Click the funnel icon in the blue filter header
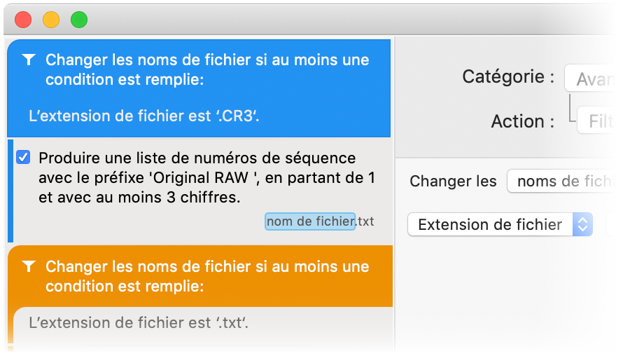This screenshot has height=356, width=644. (28, 60)
